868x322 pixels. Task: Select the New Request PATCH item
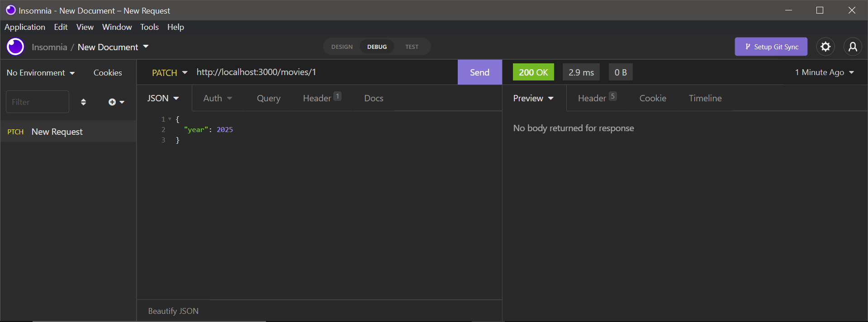pos(68,132)
